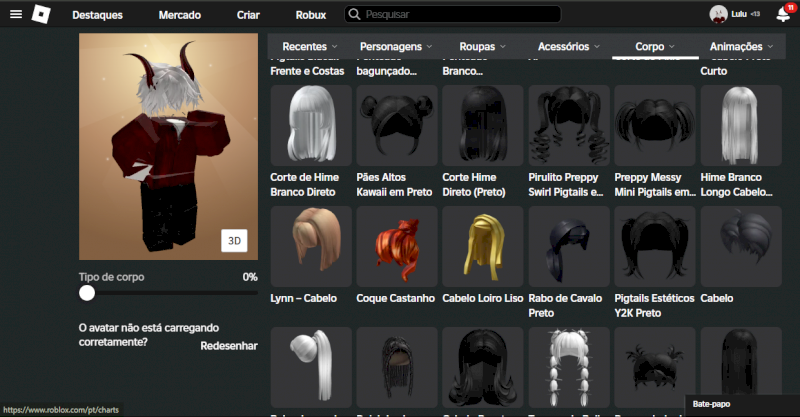Expand the Roupas dropdown

pyautogui.click(x=482, y=46)
